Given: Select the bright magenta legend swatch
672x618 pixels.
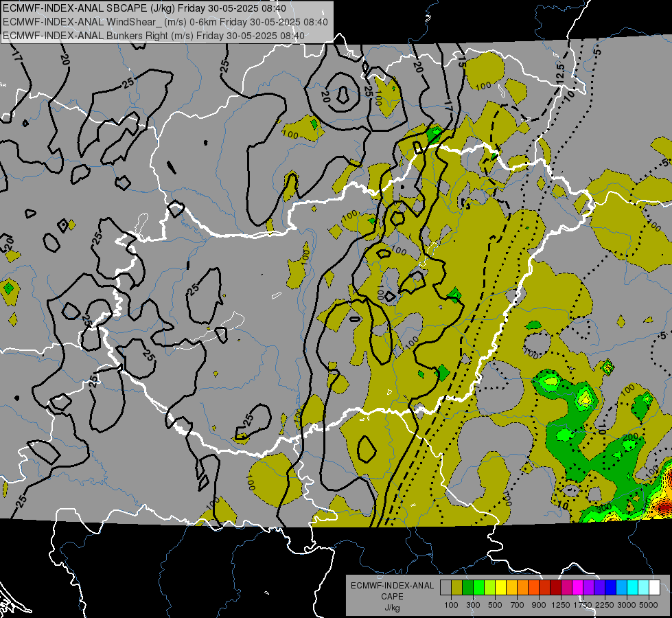Looking at the screenshot, I should (578, 587).
